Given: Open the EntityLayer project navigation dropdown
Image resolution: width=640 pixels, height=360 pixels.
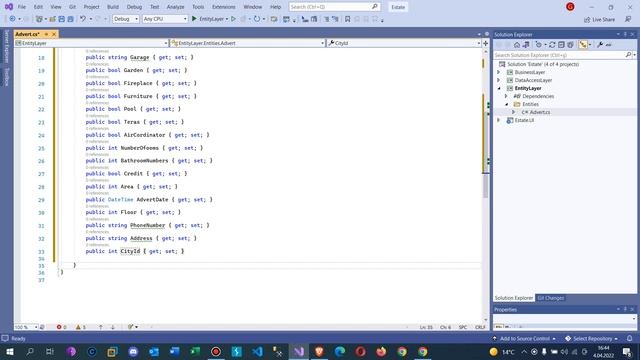Looking at the screenshot, I should point(91,43).
